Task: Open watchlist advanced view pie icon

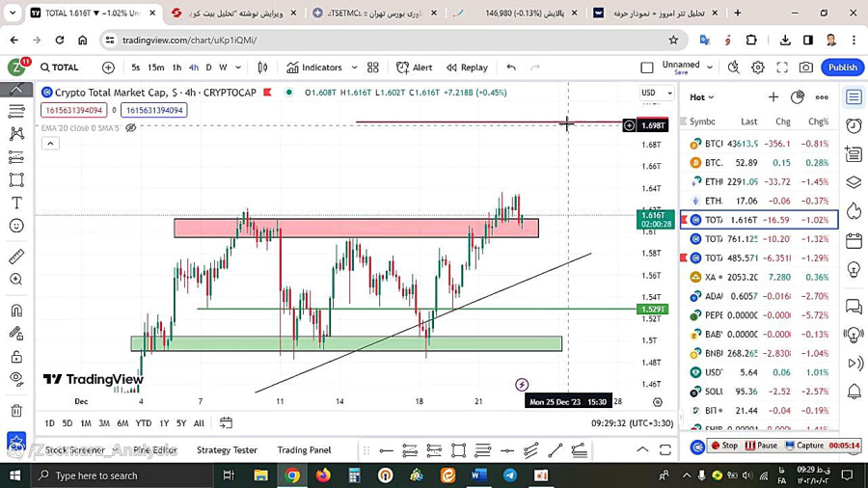Action: point(798,97)
